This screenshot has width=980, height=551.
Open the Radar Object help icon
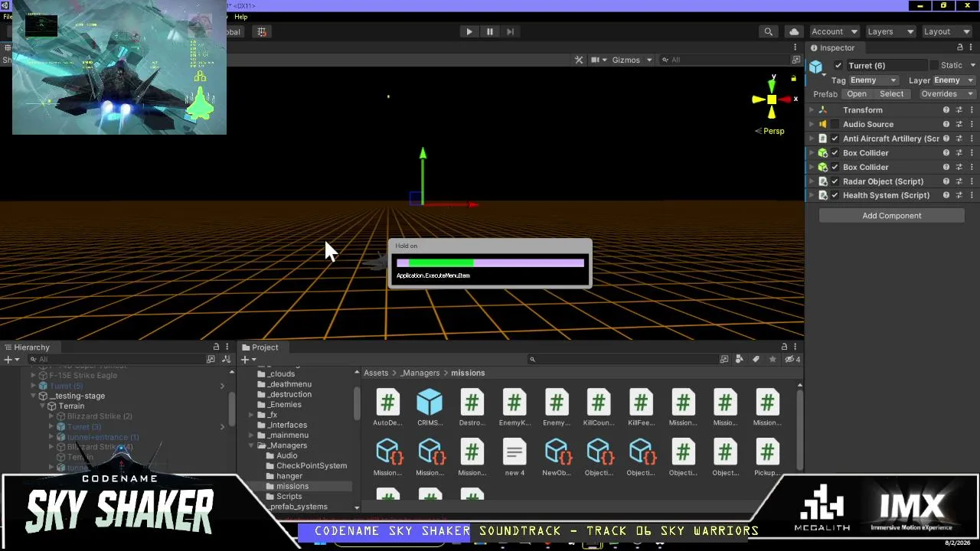[x=946, y=181]
